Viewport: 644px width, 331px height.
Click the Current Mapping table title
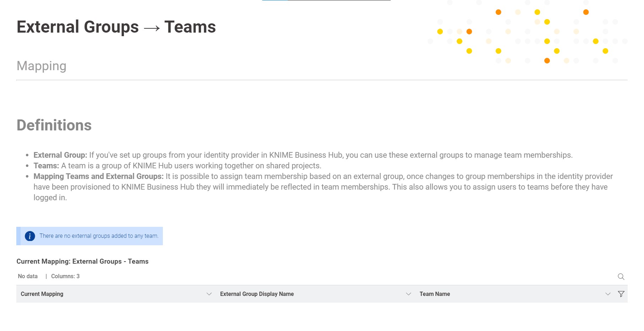pos(82,261)
